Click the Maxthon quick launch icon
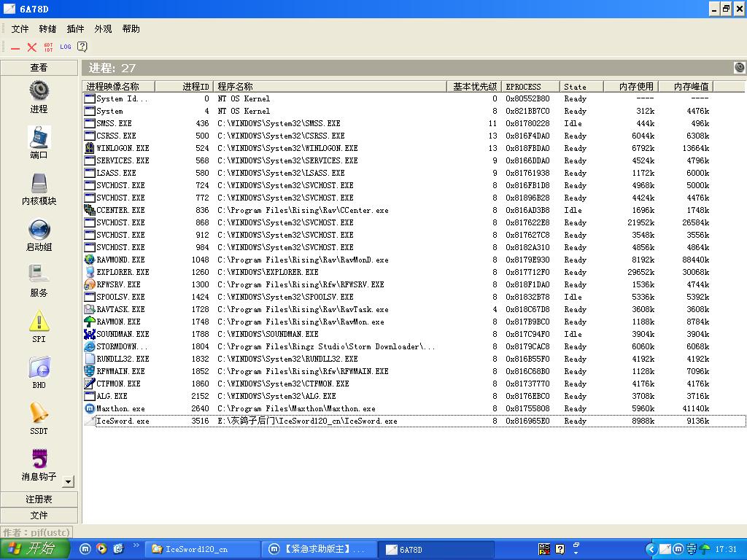 (x=85, y=549)
